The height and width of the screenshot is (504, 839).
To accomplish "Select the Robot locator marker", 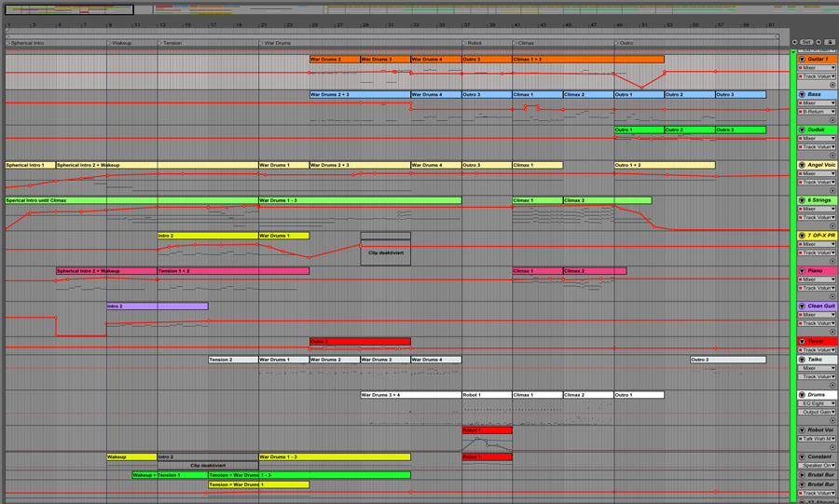I will [x=473, y=43].
